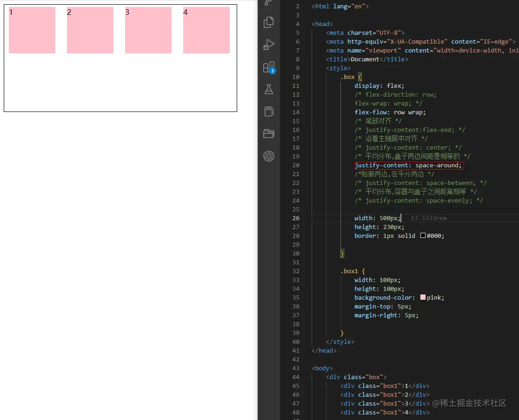Viewport: 519px width, 420px height.
Task: Click pink box number 4 in preview
Action: click(206, 30)
